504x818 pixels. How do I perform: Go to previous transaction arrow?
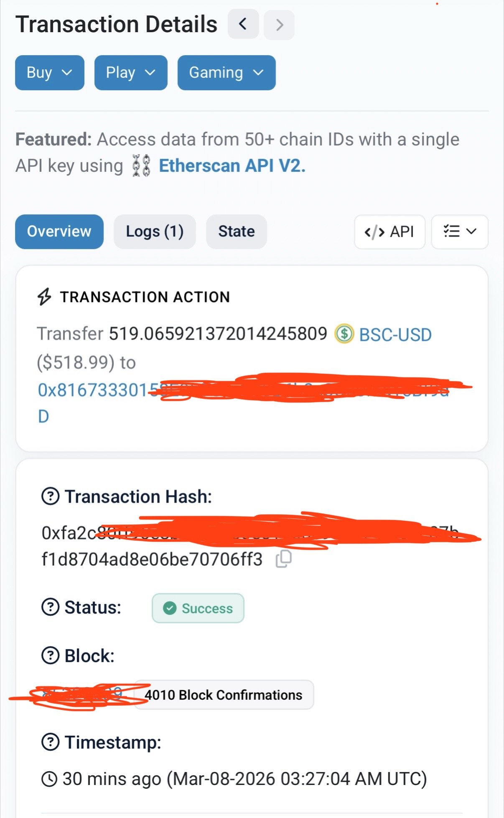pos(243,24)
